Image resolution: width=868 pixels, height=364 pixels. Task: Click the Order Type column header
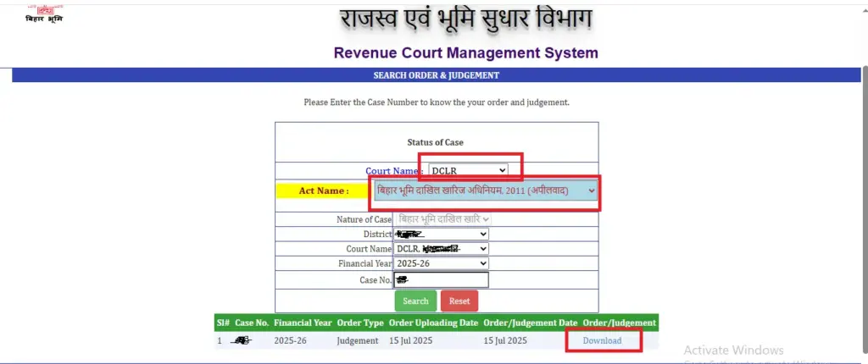(x=362, y=323)
